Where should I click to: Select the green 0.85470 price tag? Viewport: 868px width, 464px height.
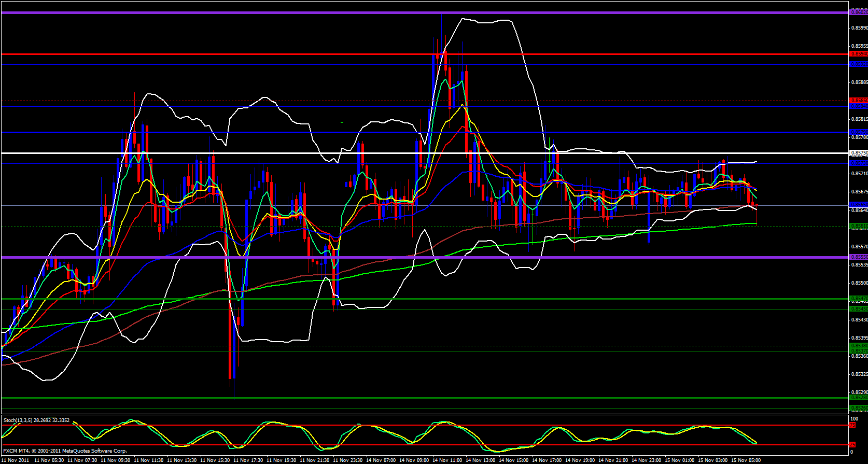[858, 299]
